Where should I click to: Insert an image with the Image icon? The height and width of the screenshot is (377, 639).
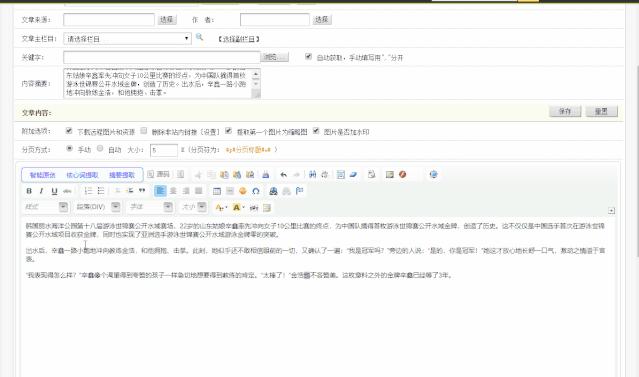(x=390, y=174)
